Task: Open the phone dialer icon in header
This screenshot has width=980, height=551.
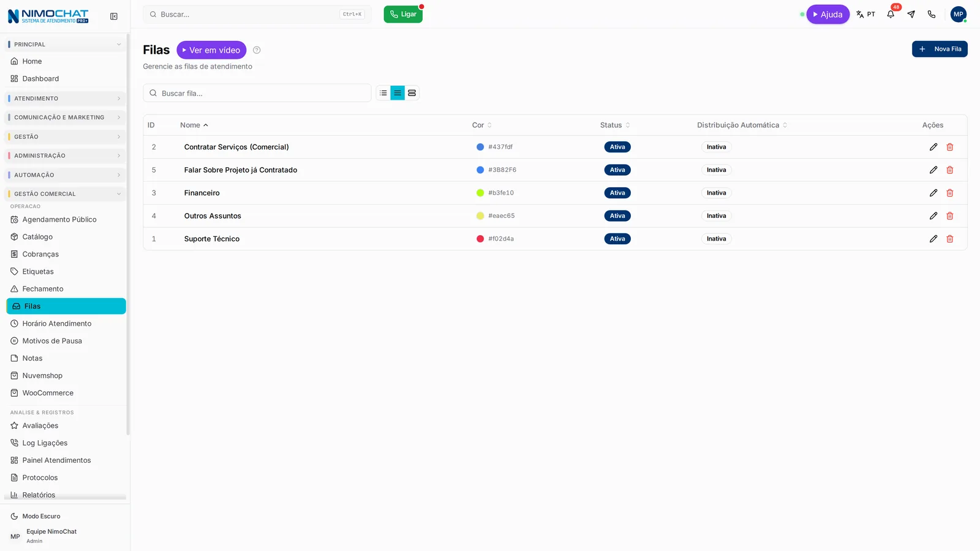Action: tap(932, 14)
